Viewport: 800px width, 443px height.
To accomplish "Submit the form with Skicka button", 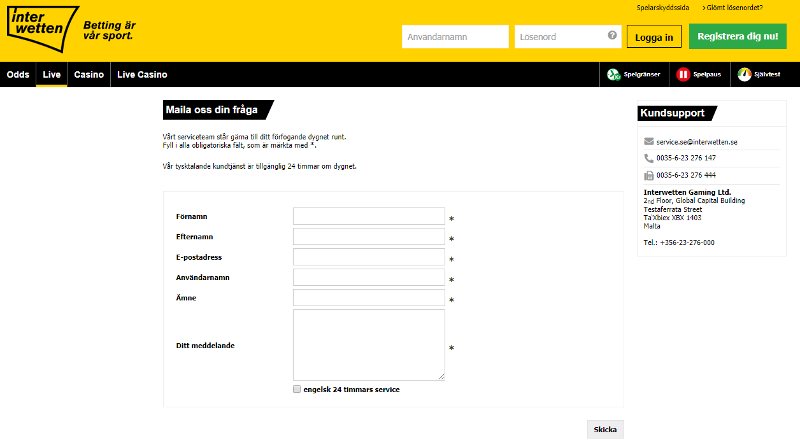I will (605, 429).
